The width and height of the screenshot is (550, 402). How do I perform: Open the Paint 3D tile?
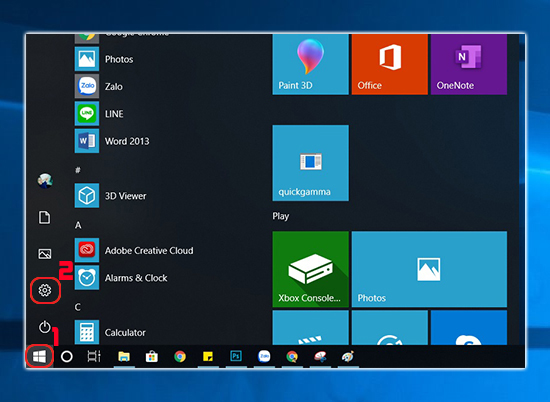pos(310,64)
